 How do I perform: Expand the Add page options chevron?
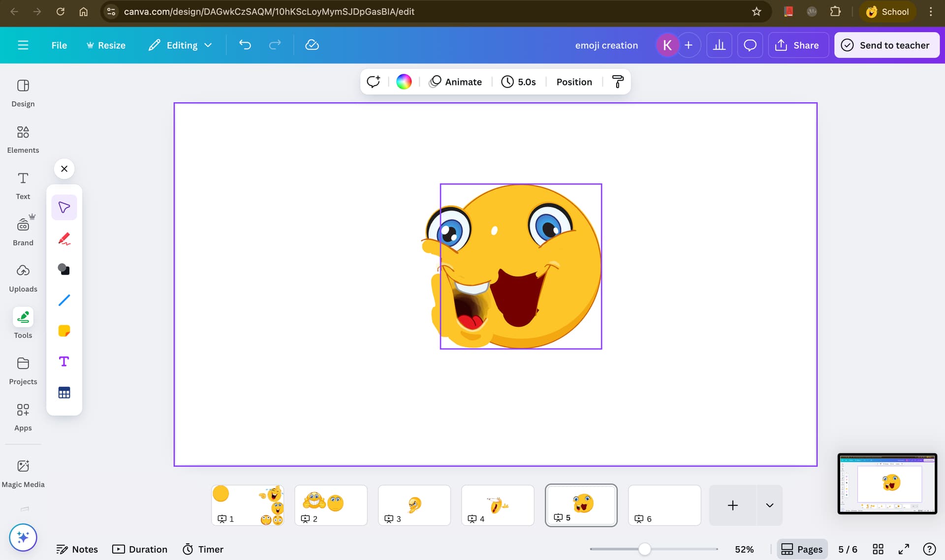770,505
